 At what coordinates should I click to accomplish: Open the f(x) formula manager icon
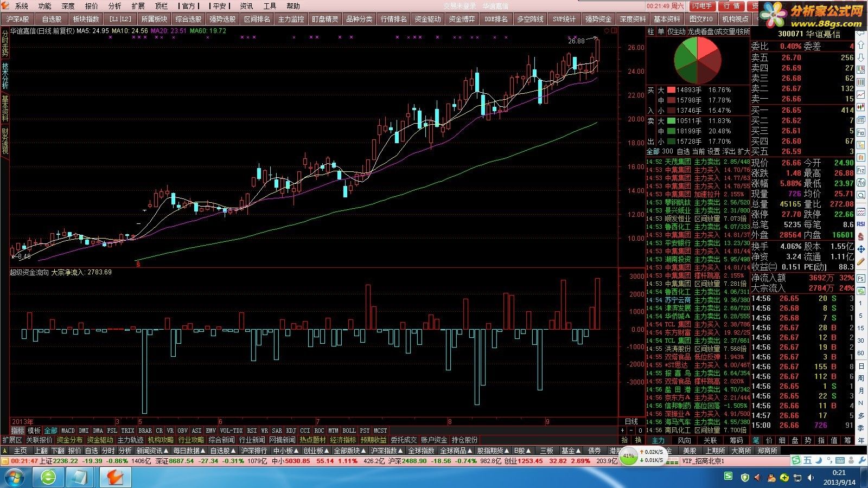click(861, 182)
